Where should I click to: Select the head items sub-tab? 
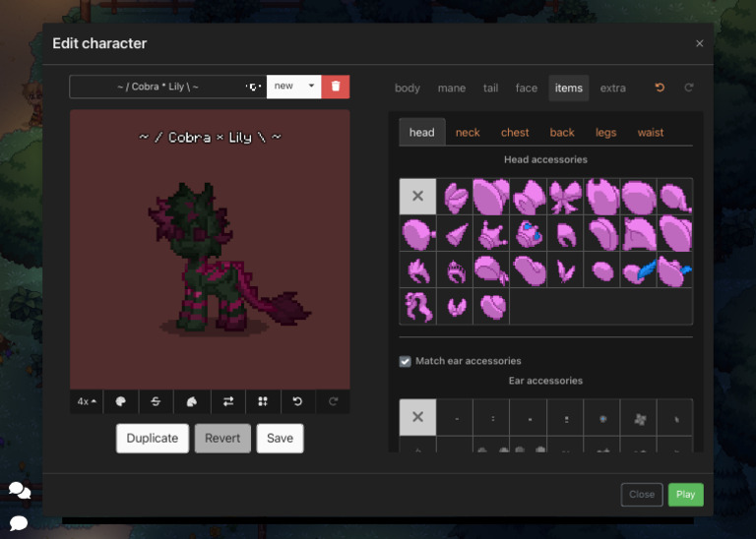[x=422, y=133]
